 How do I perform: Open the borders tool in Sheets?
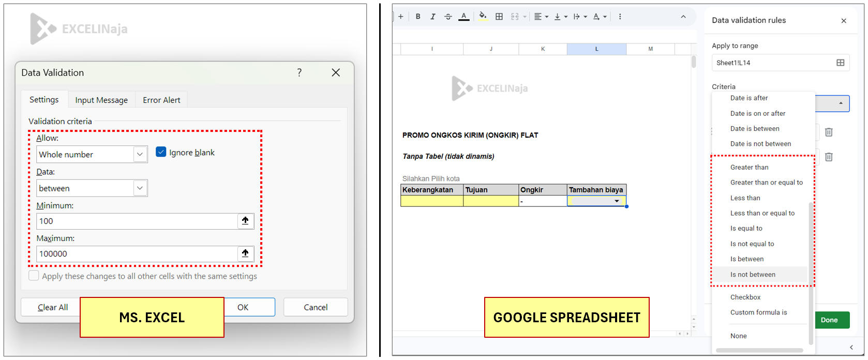[499, 17]
